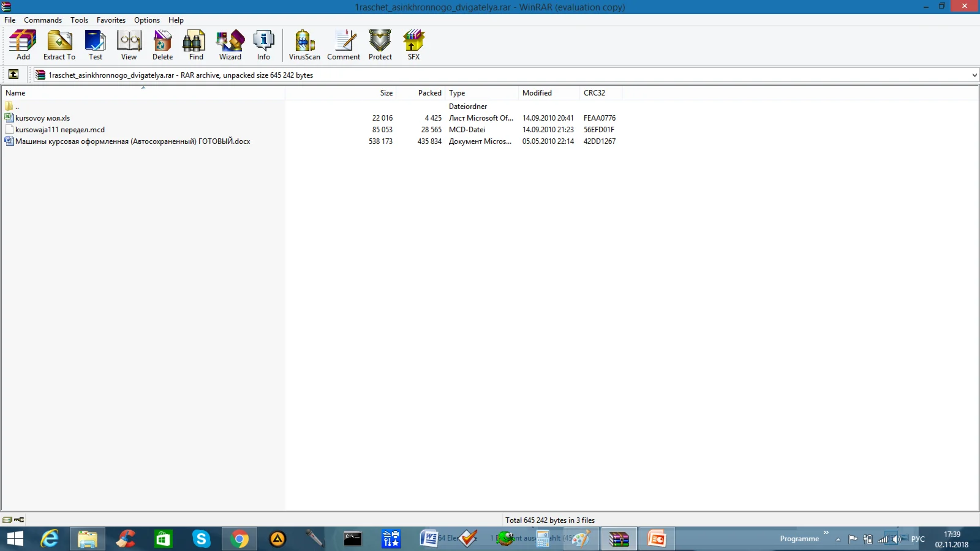The width and height of the screenshot is (980, 551).
Task: Click the CRC32 value FEAA0776
Action: (600, 118)
